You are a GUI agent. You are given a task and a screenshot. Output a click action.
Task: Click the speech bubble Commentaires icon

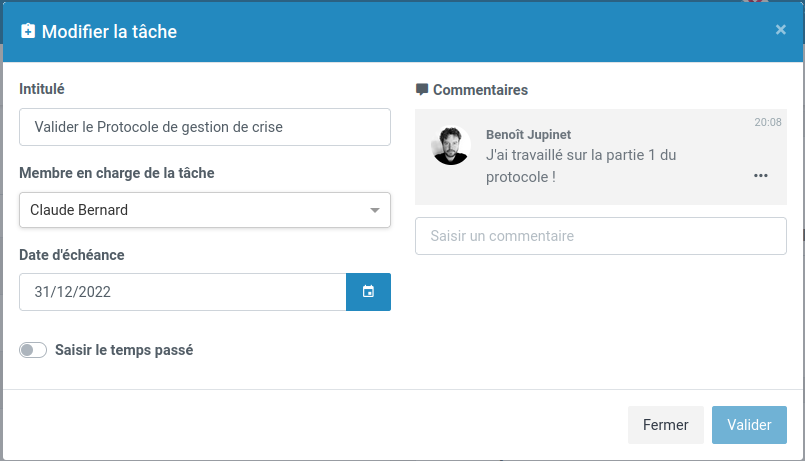pos(422,90)
